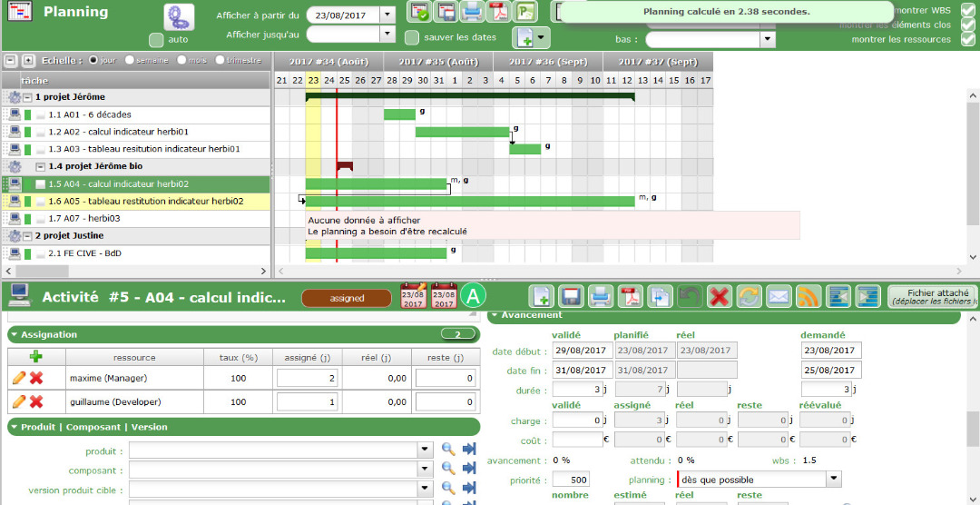Screen dimensions: 980x505
Task: Click the 'Fichier attaché' button
Action: pos(932,297)
